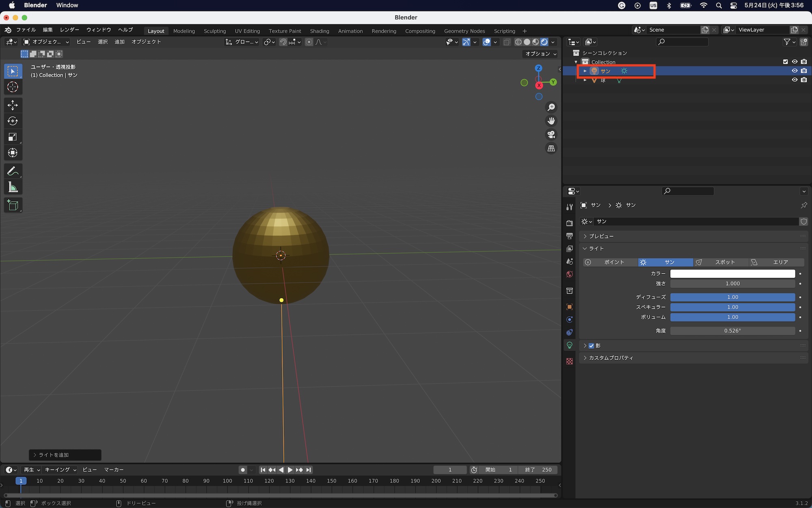This screenshot has height=508, width=812.
Task: Toggle camera view in viewport
Action: (x=551, y=135)
